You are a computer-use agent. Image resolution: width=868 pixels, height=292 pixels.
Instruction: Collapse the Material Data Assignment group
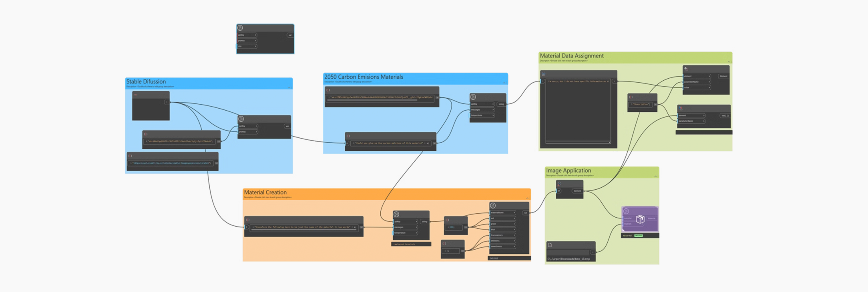point(728,62)
